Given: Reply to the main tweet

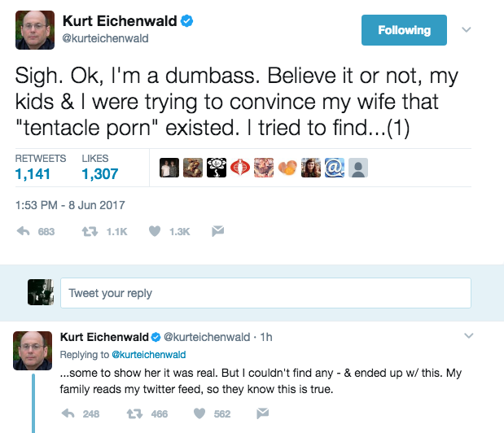Looking at the screenshot, I should pyautogui.click(x=24, y=231).
